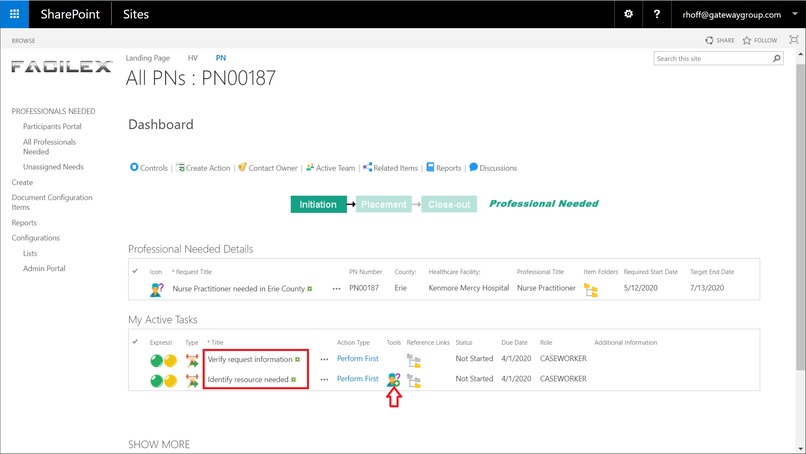Click the search magnifier icon
Image resolution: width=806 pixels, height=454 pixels.
777,59
